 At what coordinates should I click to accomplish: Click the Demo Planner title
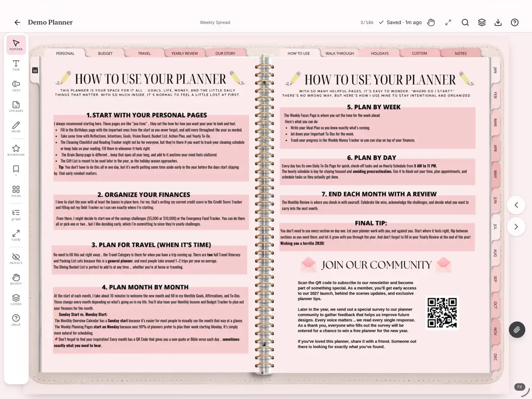click(x=50, y=22)
